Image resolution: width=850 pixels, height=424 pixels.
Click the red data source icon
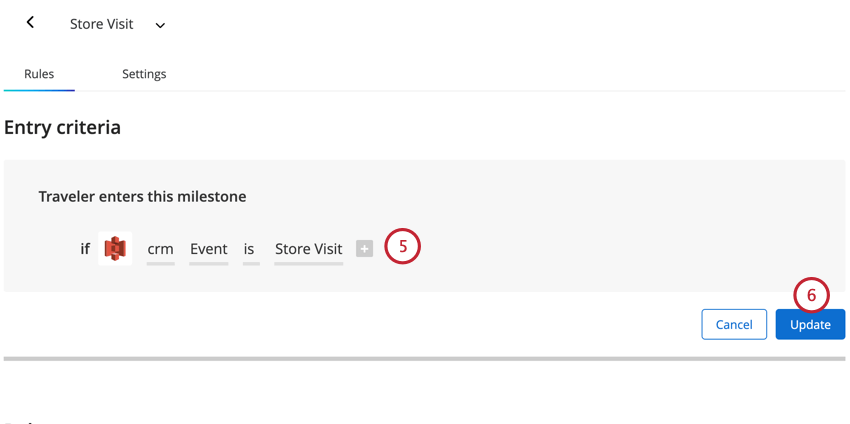115,248
